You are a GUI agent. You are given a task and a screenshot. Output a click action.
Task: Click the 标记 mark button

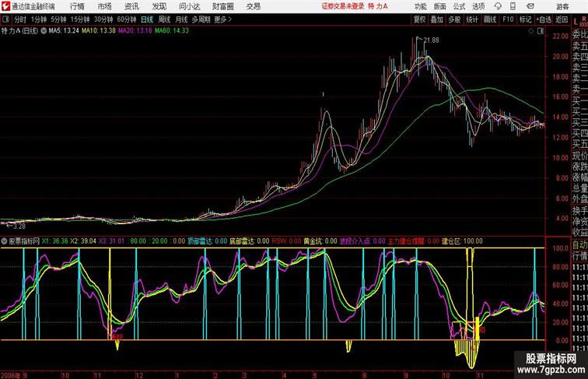point(525,19)
